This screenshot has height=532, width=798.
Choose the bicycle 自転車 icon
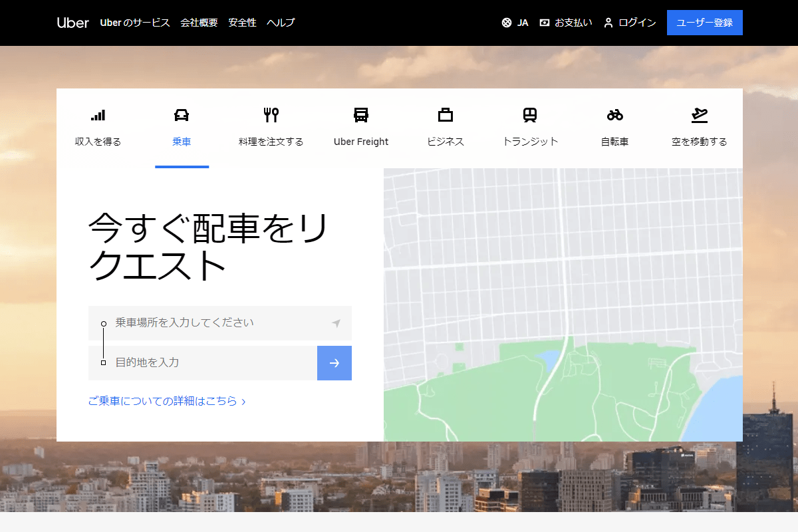tap(614, 115)
